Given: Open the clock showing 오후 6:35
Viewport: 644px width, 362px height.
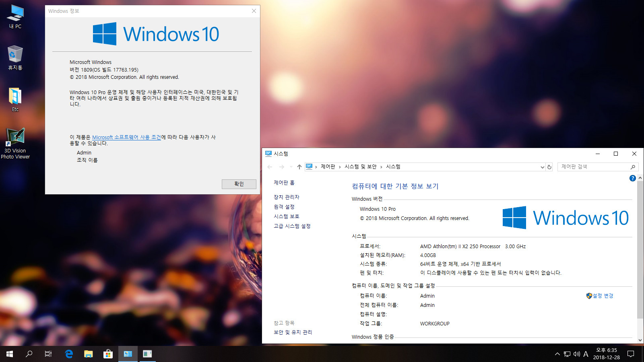Looking at the screenshot, I should coord(607,354).
